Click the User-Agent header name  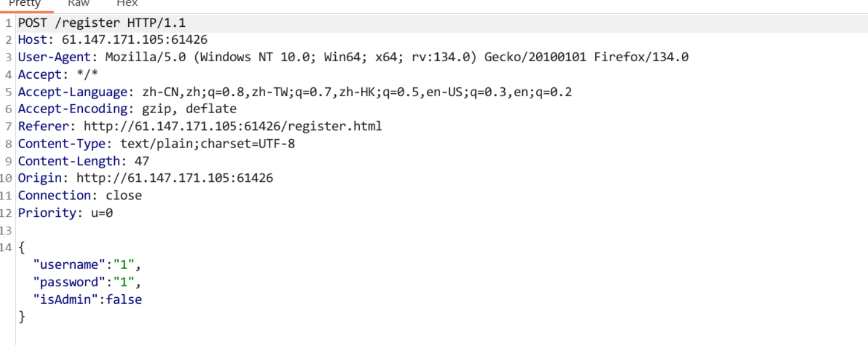pos(55,57)
